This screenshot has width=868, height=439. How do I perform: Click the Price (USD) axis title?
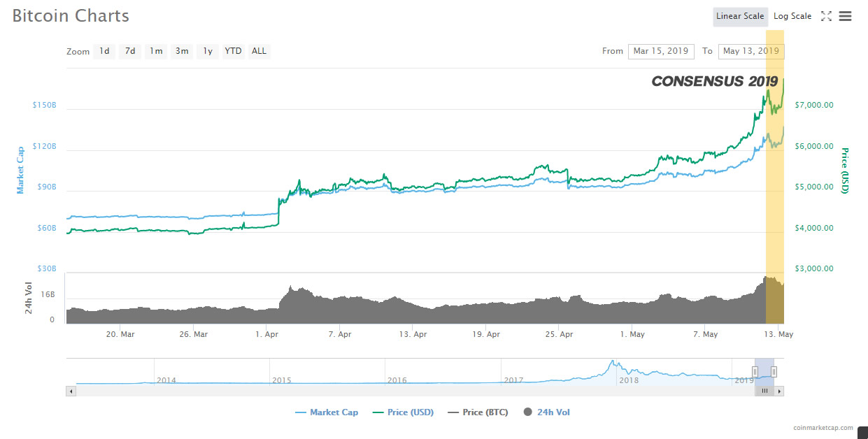tap(845, 170)
